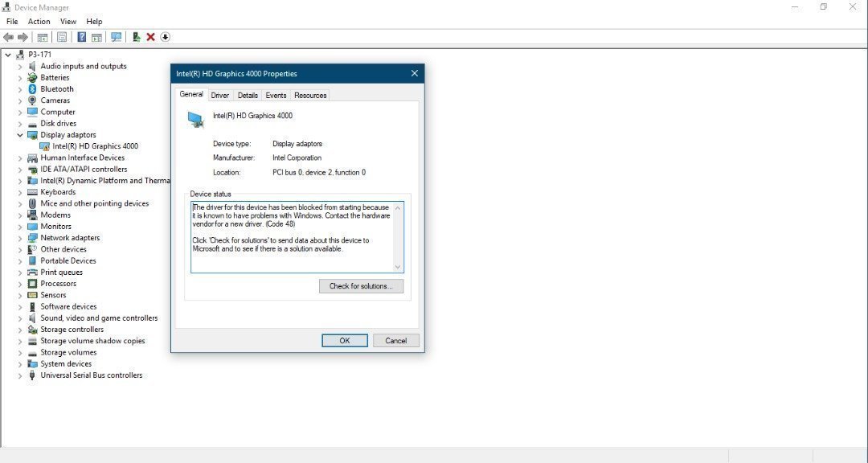Expand Storage volume shadow copies node
This screenshot has height=463, width=868.
(20, 341)
